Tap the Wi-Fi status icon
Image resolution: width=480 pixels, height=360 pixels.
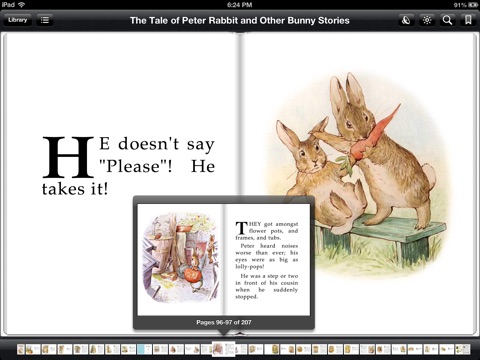pyautogui.click(x=22, y=4)
